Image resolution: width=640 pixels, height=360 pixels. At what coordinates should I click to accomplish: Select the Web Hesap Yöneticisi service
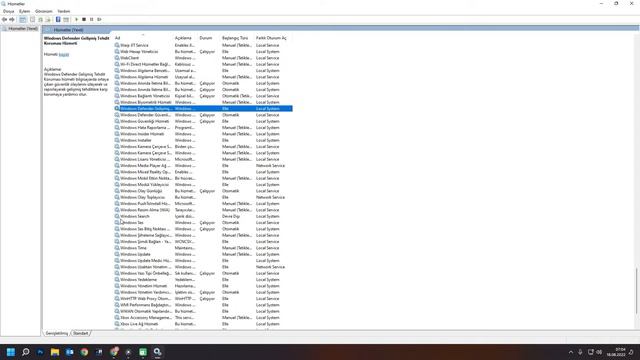(x=203, y=52)
